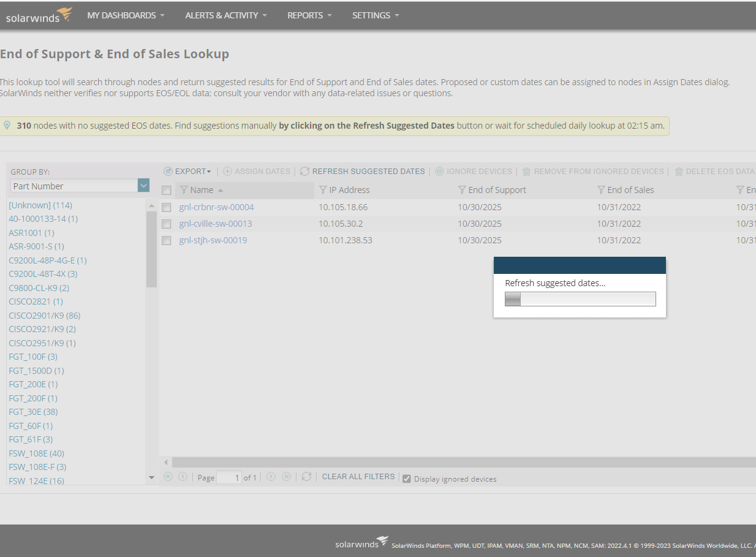
Task: Click the Name column sort arrow
Action: pos(221,190)
